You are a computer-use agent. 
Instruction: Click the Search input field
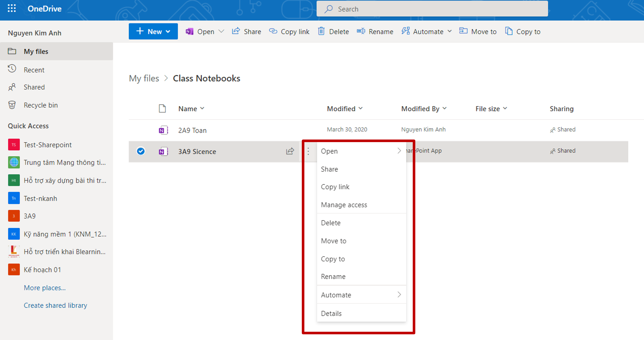pos(432,9)
